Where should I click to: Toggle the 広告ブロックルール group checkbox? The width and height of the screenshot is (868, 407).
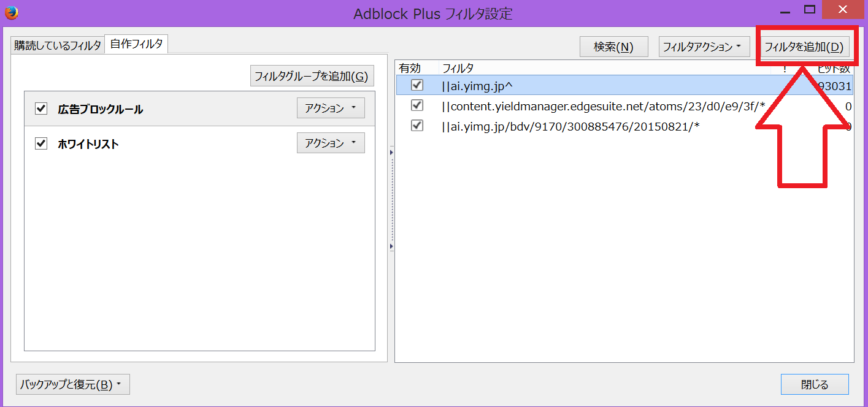coord(41,109)
